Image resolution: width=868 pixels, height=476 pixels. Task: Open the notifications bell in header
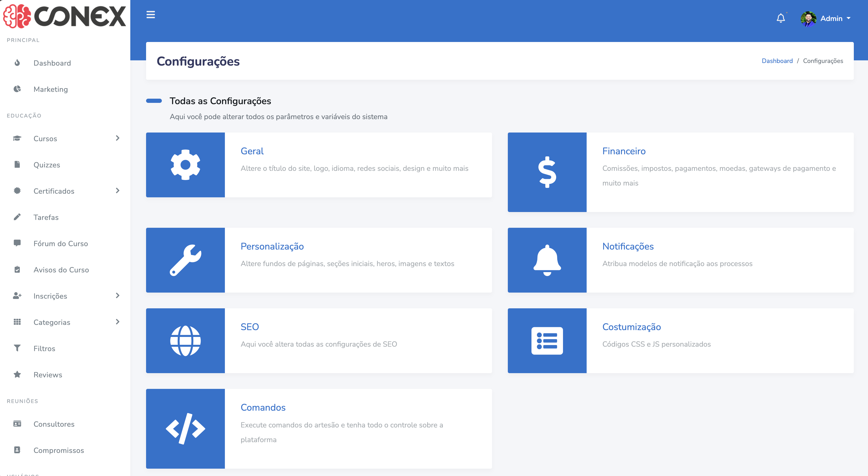(x=781, y=18)
